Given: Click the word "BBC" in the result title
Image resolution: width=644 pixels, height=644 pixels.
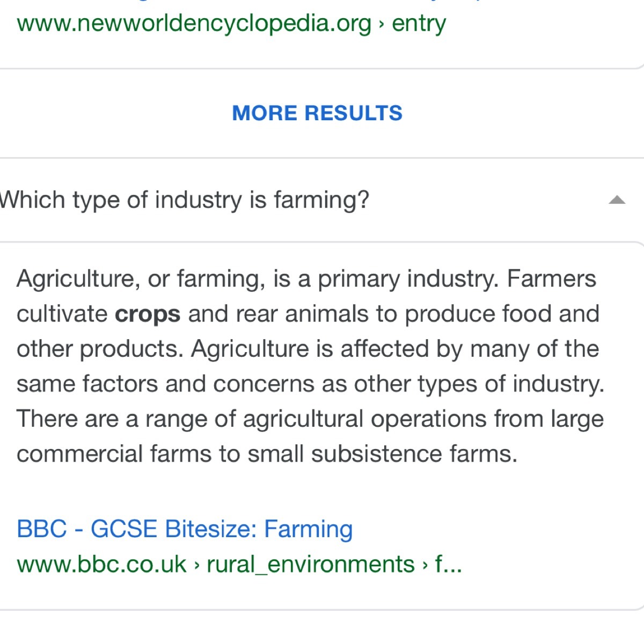Looking at the screenshot, I should [42, 529].
